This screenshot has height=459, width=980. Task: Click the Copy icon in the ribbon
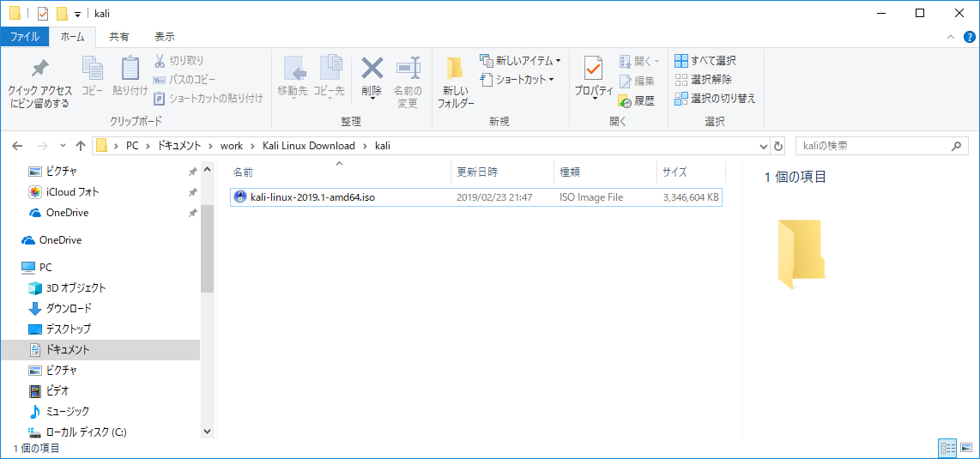[x=93, y=68]
